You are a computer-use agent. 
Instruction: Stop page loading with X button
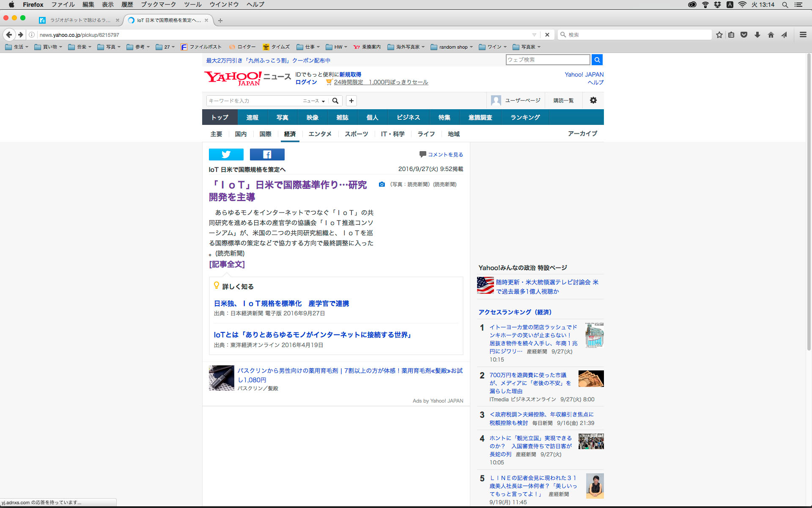(547, 35)
